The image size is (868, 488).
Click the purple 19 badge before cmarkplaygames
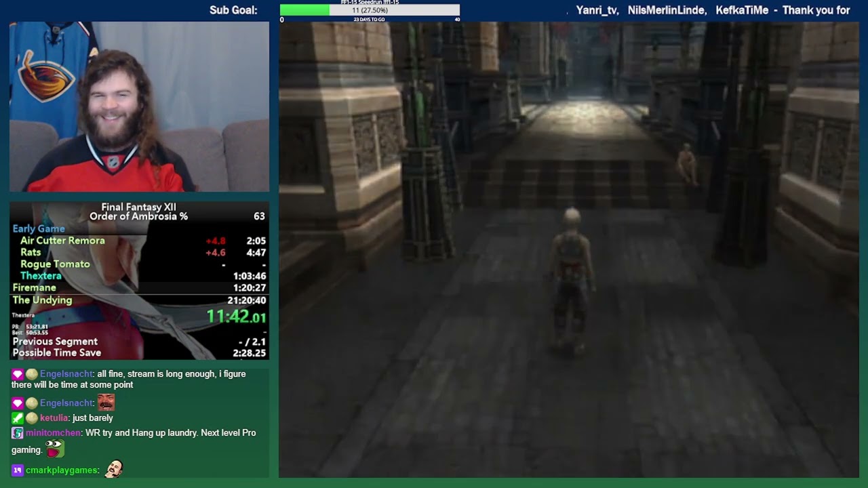click(18, 470)
